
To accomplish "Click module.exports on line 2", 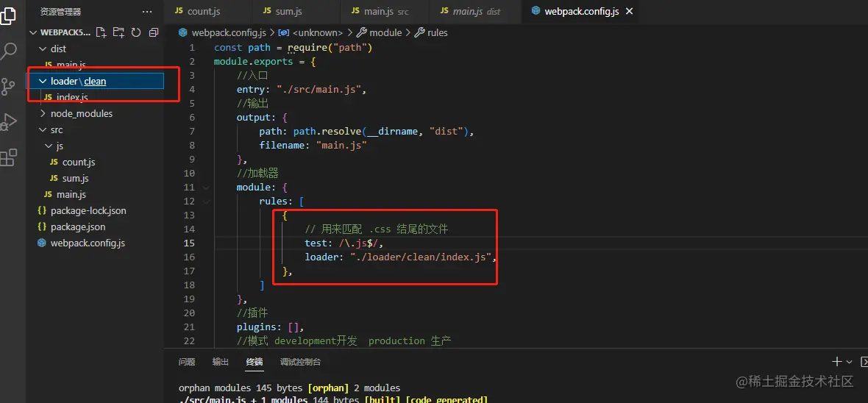I will coord(254,62).
